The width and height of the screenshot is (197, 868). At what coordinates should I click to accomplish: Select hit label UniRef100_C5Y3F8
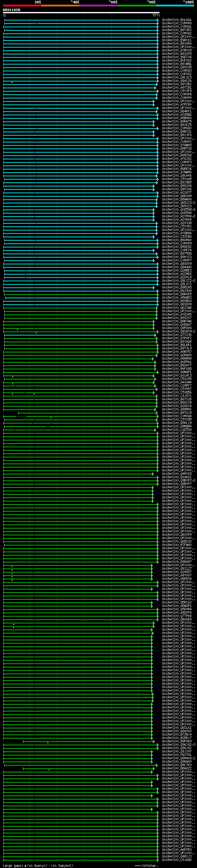point(176,91)
